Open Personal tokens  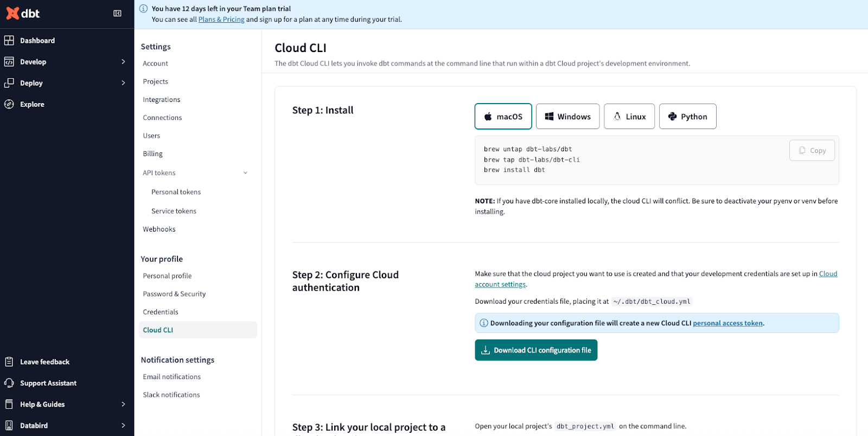(176, 192)
